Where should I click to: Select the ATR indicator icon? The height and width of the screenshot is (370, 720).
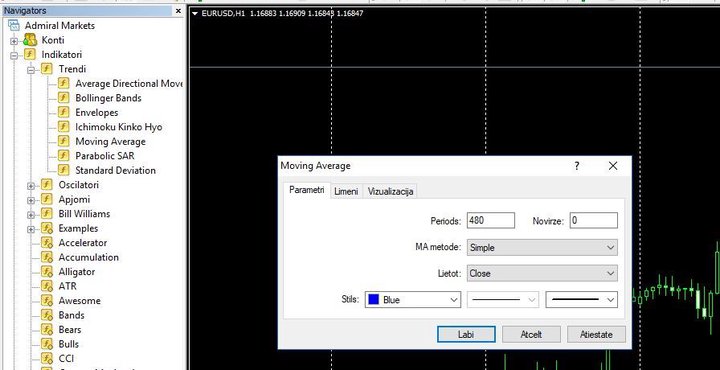(47, 286)
